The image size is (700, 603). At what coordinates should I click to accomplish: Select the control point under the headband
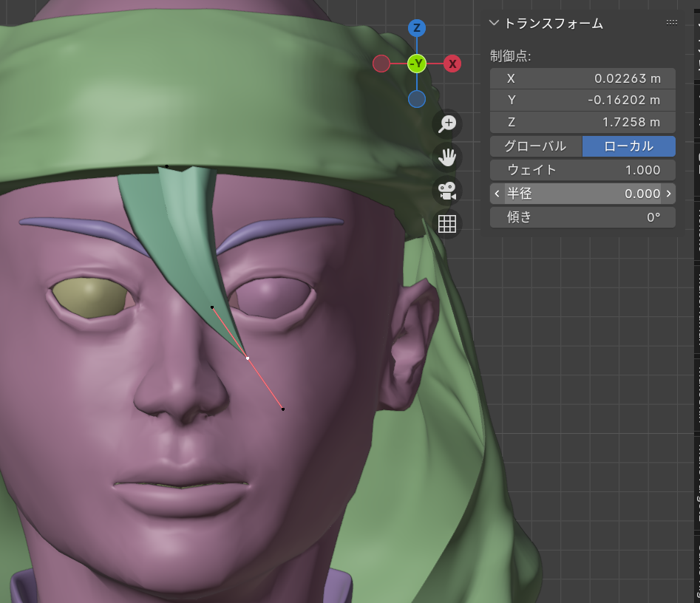(x=167, y=166)
